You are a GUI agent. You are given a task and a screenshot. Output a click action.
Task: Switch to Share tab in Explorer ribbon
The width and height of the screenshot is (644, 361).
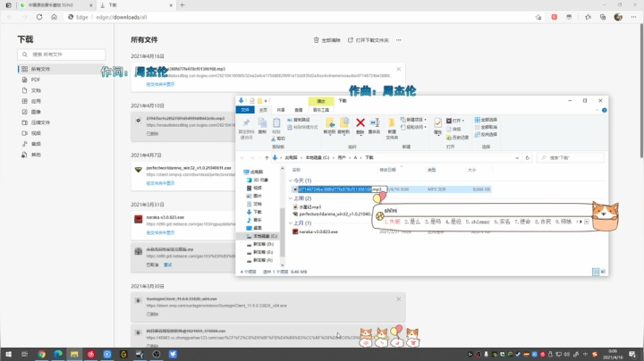pyautogui.click(x=281, y=110)
